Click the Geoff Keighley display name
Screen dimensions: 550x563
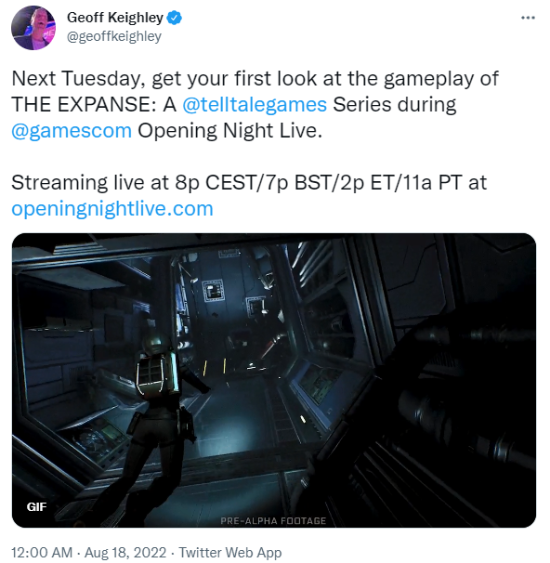pos(115,17)
